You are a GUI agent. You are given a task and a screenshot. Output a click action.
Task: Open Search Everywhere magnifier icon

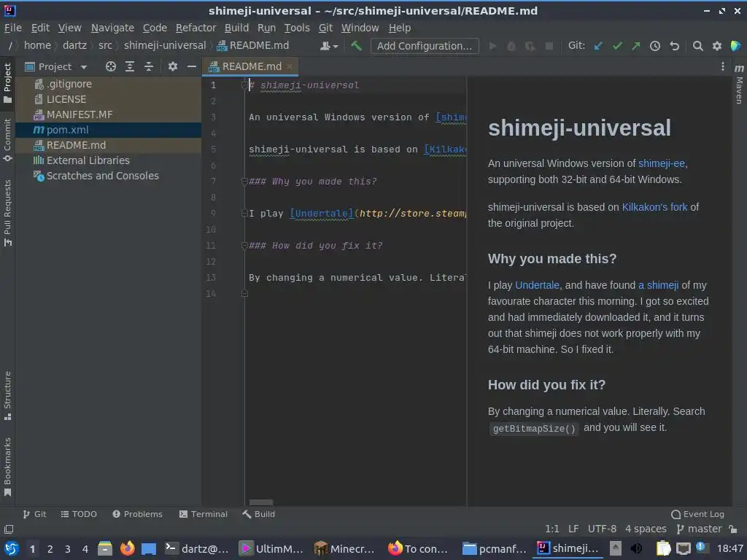pyautogui.click(x=697, y=46)
